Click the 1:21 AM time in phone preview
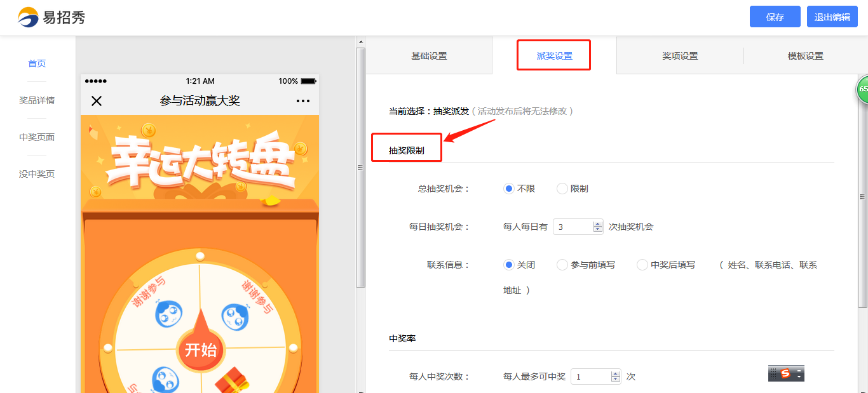Screen dimensions: 868x393 (x=200, y=81)
